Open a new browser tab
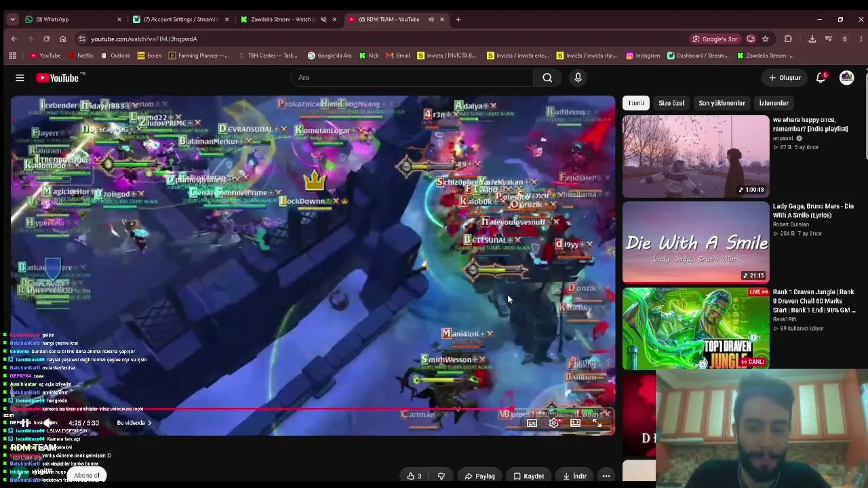Screen dimensions: 868x488 pyautogui.click(x=458, y=20)
